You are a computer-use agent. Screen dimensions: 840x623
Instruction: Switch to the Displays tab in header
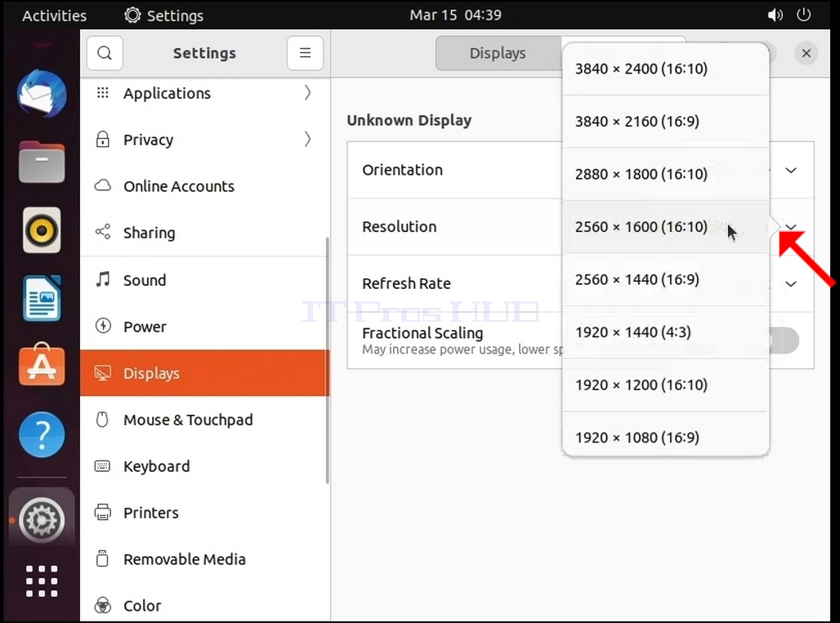(x=498, y=53)
